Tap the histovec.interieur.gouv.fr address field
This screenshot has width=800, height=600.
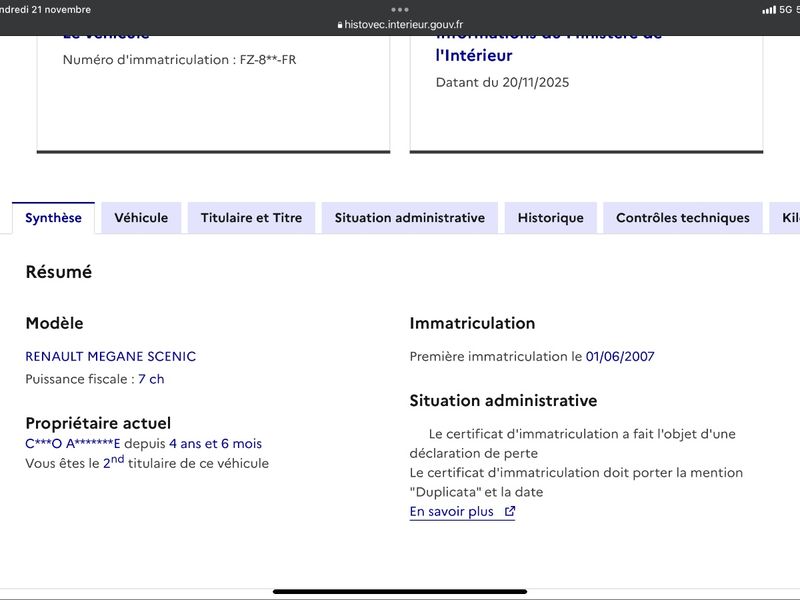403,25
